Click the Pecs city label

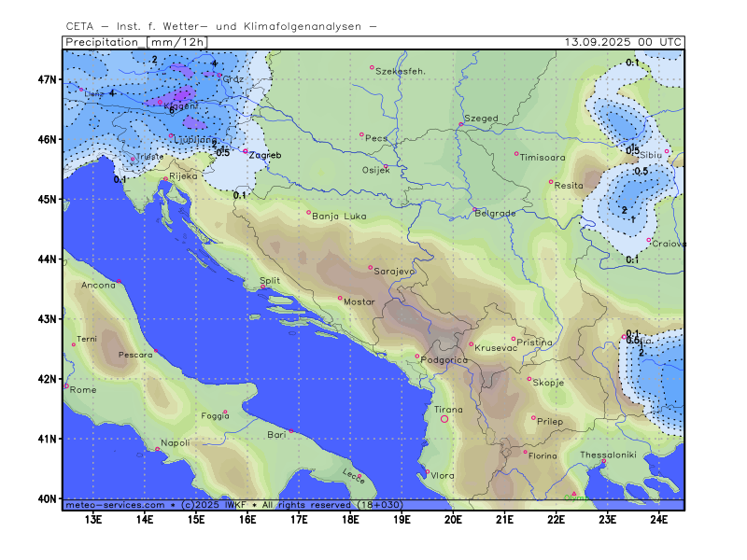376,138
